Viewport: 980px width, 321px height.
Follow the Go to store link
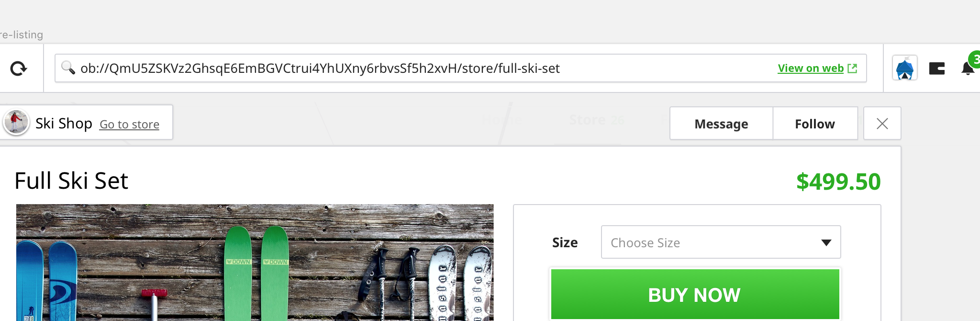pyautogui.click(x=129, y=125)
